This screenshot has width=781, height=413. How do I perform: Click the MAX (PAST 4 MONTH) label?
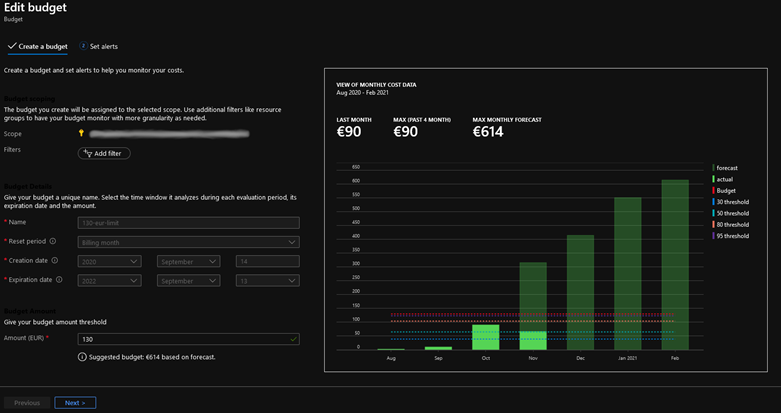tap(422, 120)
